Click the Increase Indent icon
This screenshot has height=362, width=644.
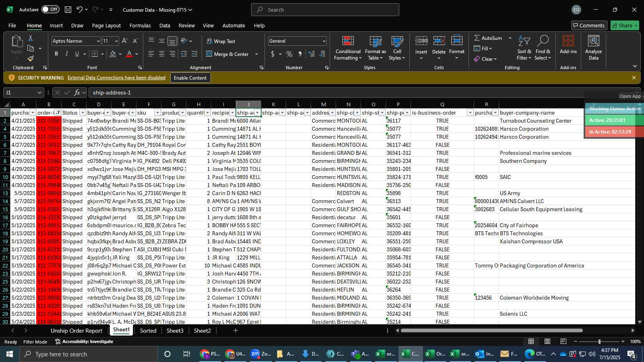(194, 54)
